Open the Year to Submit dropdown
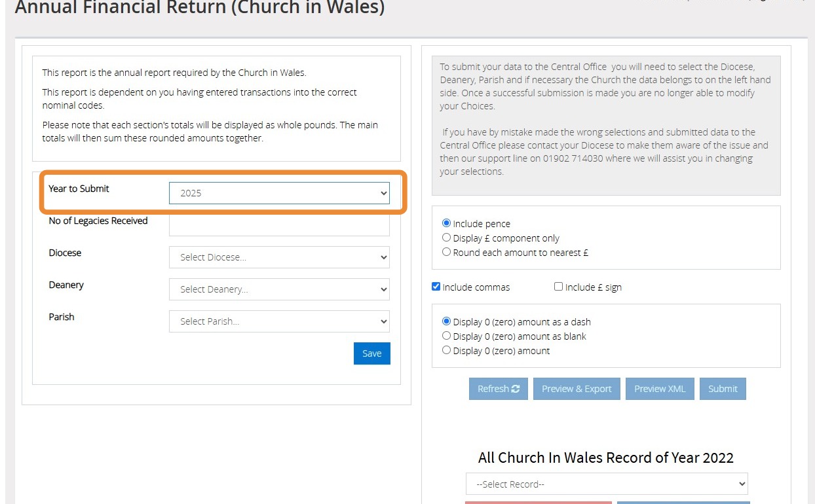 (x=279, y=193)
